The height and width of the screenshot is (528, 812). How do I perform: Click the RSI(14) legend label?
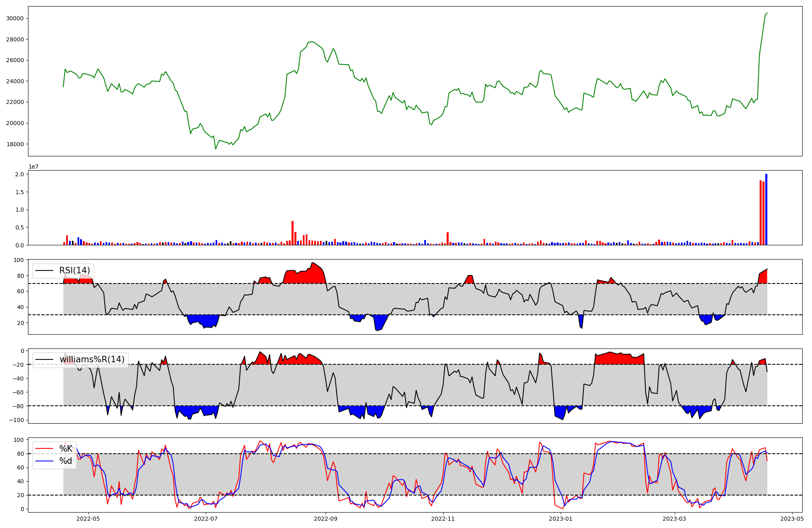tap(75, 270)
